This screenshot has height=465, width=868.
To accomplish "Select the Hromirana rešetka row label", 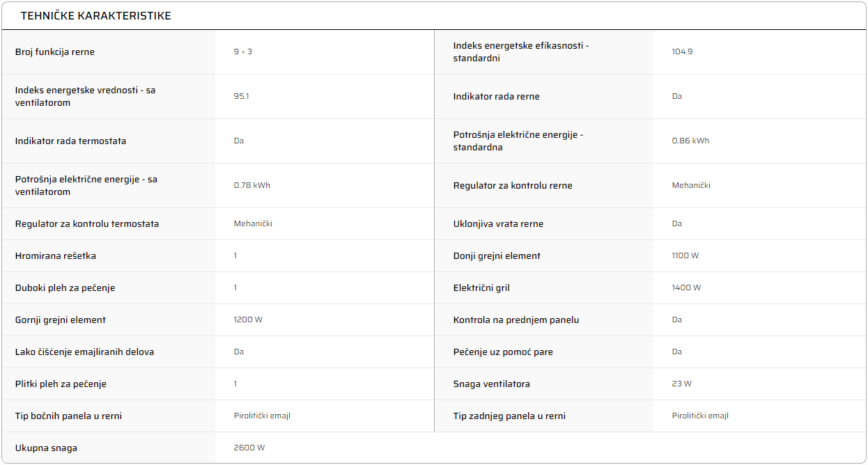I will point(56,256).
